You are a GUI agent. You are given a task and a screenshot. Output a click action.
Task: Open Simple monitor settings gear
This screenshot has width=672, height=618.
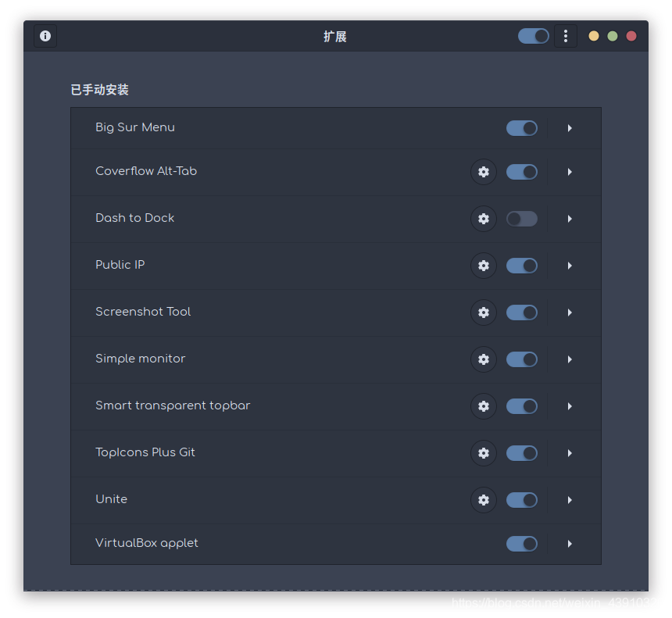pyautogui.click(x=484, y=359)
